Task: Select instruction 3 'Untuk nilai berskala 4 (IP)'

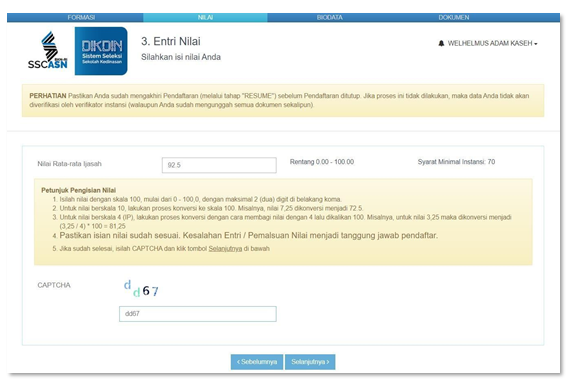Action: 285,222
